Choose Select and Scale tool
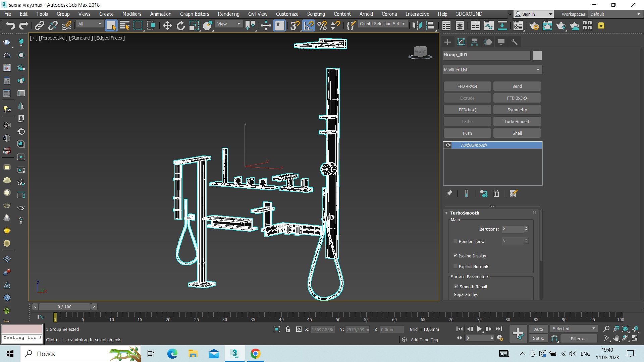Viewport: 644px width, 362px height. point(194,25)
